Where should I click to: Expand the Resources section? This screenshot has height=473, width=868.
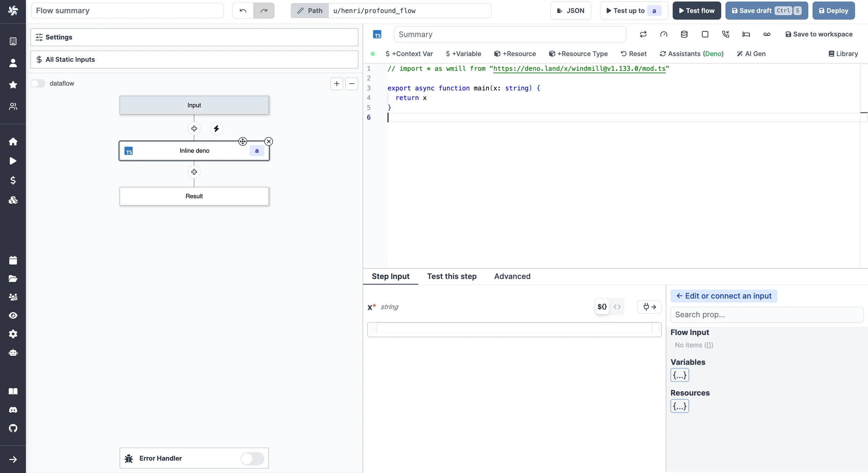[679, 406]
